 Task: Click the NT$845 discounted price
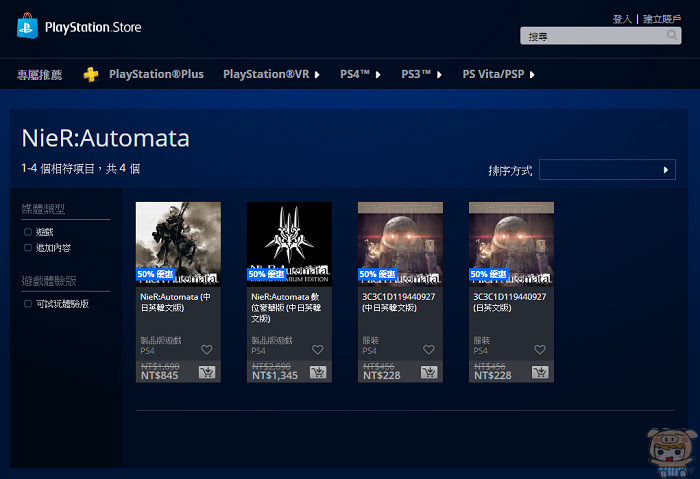(x=159, y=375)
